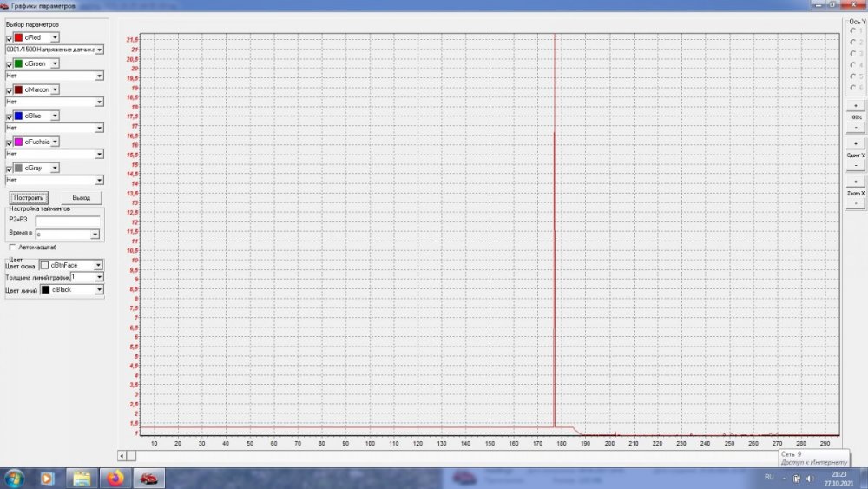
Task: Open the clGreen color dropdown
Action: pos(55,63)
